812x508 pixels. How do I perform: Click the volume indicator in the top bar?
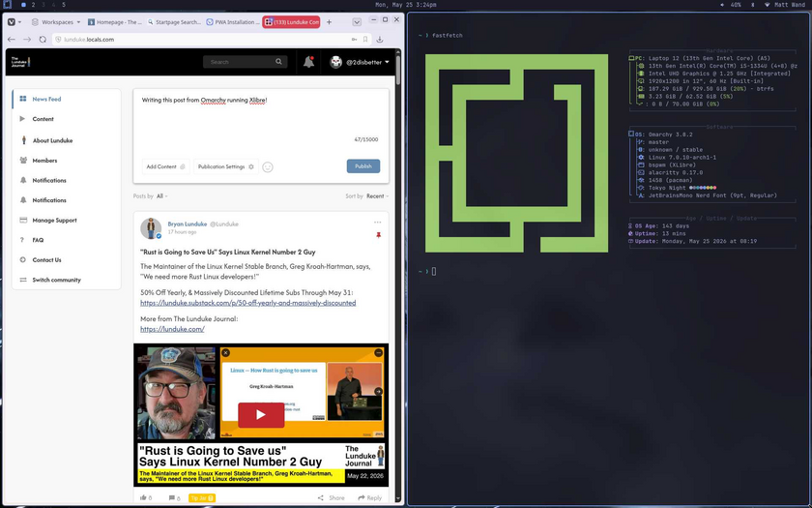click(730, 5)
